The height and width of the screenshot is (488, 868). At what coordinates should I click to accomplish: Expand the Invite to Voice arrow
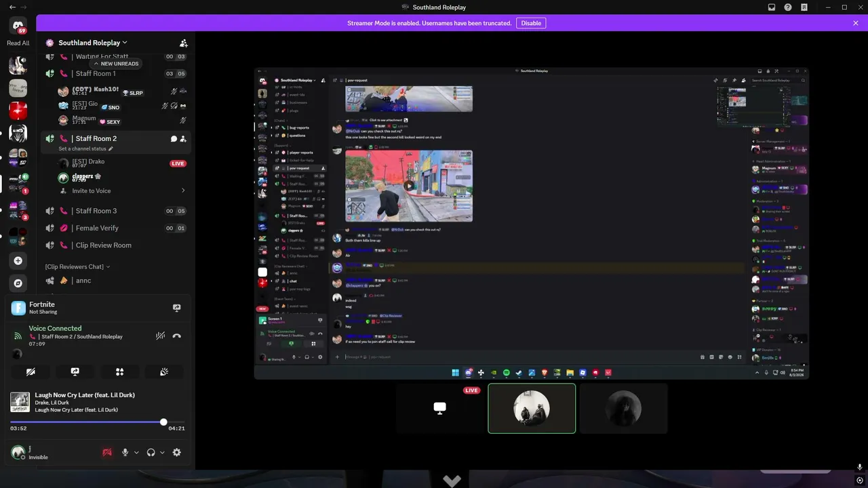click(x=183, y=191)
